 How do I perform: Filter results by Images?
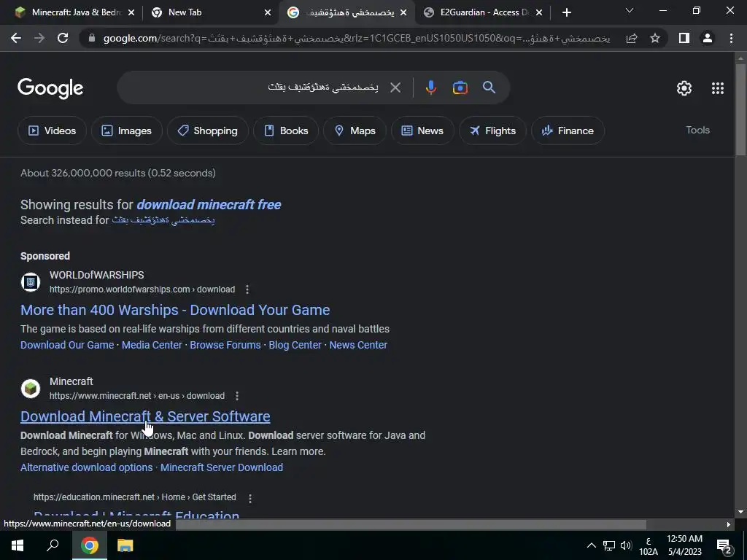click(127, 131)
